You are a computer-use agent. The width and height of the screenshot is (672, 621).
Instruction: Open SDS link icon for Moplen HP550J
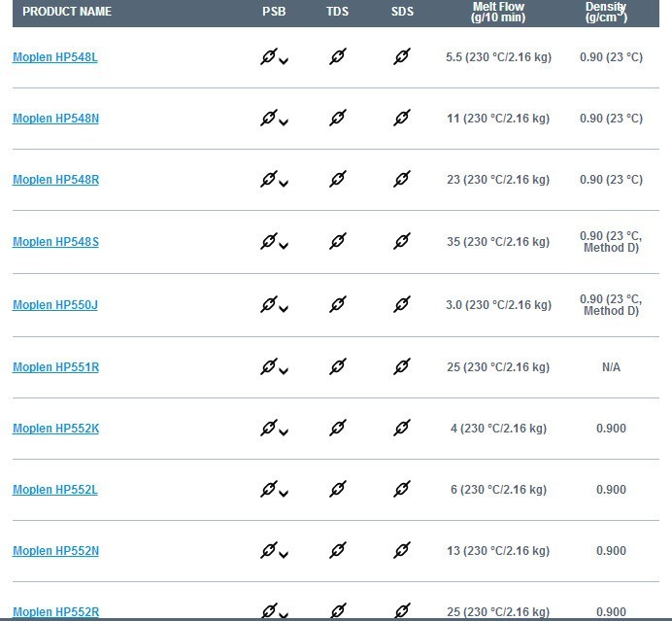click(x=402, y=304)
